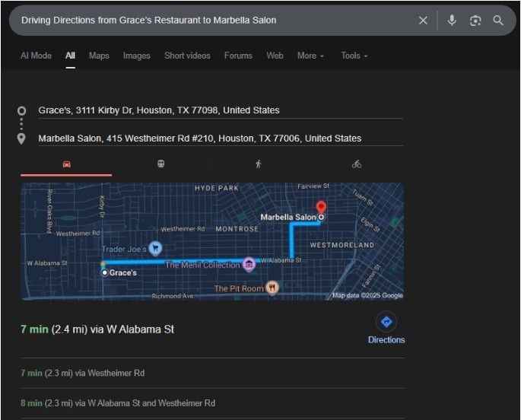The width and height of the screenshot is (521, 420).
Task: Click the HYDE PARK label on map
Action: [x=217, y=188]
